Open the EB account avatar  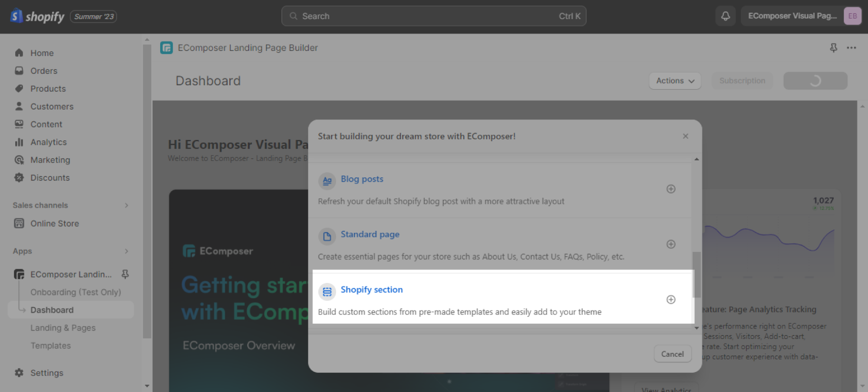click(x=852, y=16)
